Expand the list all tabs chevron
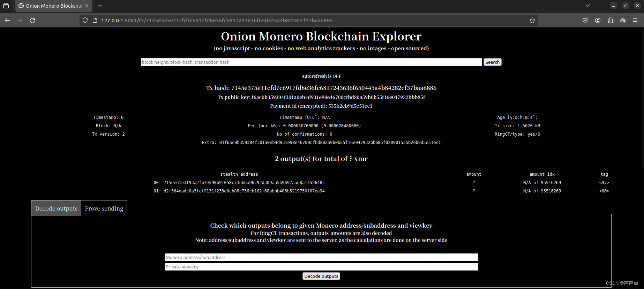This screenshot has width=644, height=289. (x=588, y=6)
